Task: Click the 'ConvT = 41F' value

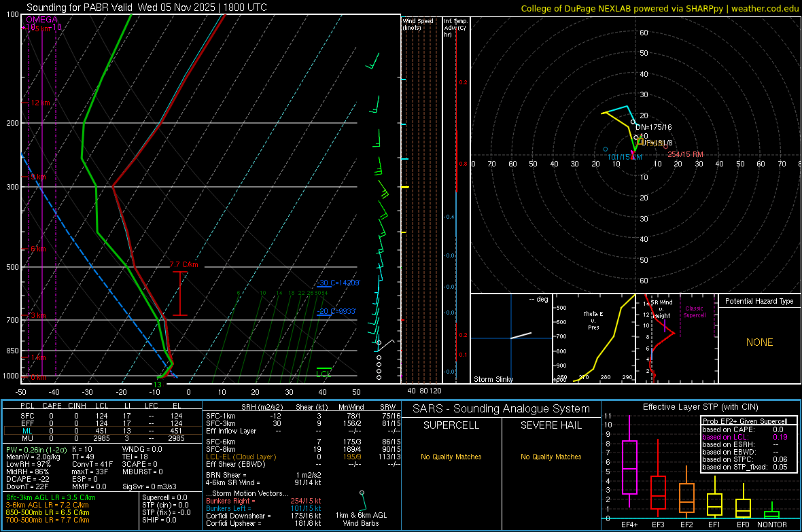Action: (x=92, y=464)
